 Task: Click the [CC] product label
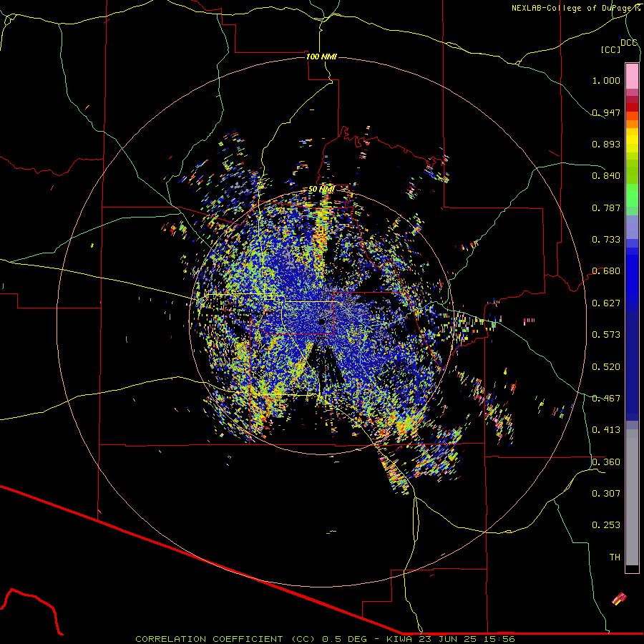point(611,49)
